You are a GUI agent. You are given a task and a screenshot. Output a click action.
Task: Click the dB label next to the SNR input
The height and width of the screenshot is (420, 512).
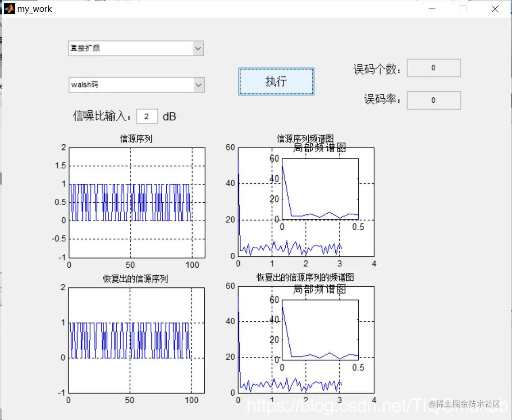point(169,116)
